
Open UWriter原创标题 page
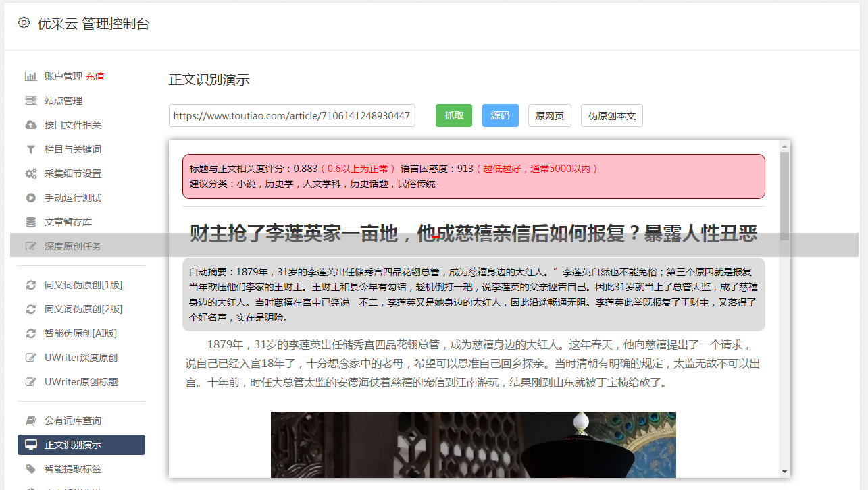81,382
